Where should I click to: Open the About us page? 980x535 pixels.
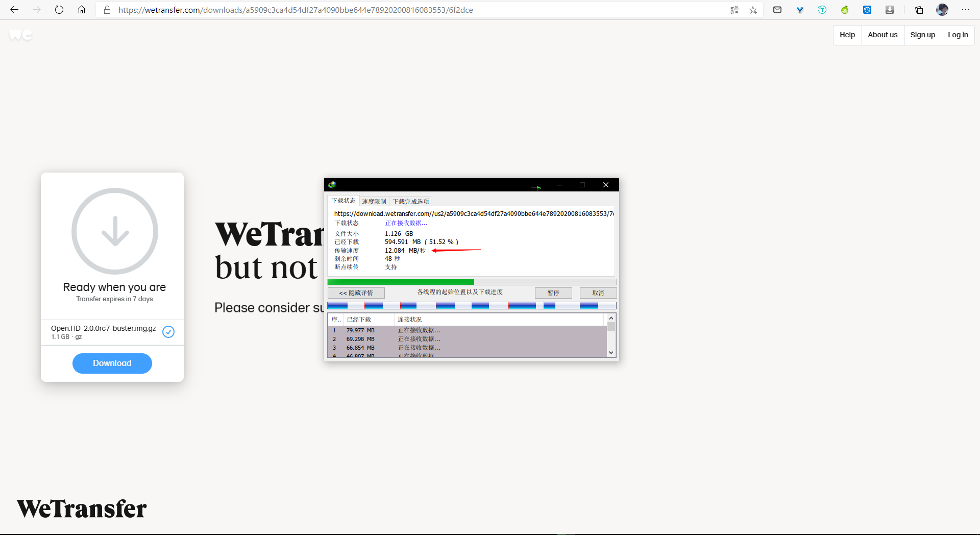click(883, 35)
